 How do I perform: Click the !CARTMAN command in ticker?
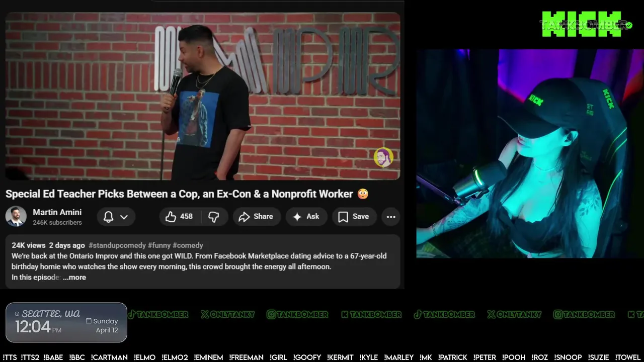click(109, 357)
